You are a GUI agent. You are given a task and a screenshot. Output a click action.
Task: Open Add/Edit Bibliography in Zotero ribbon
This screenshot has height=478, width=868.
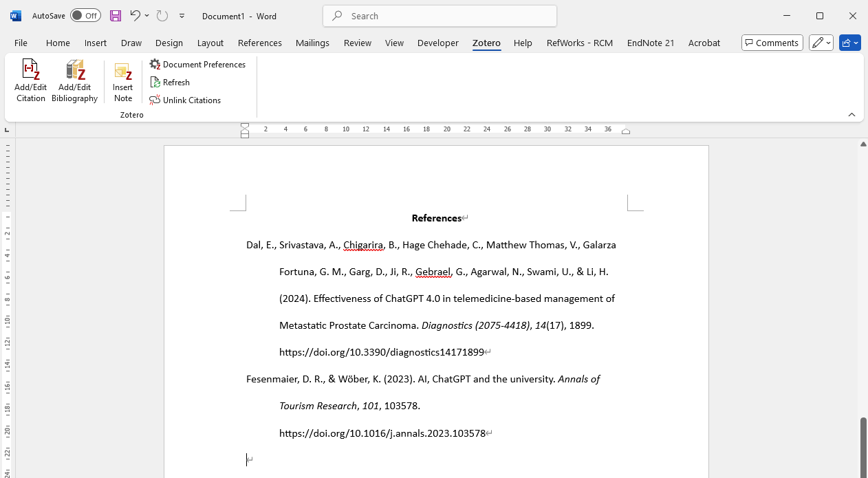[74, 81]
